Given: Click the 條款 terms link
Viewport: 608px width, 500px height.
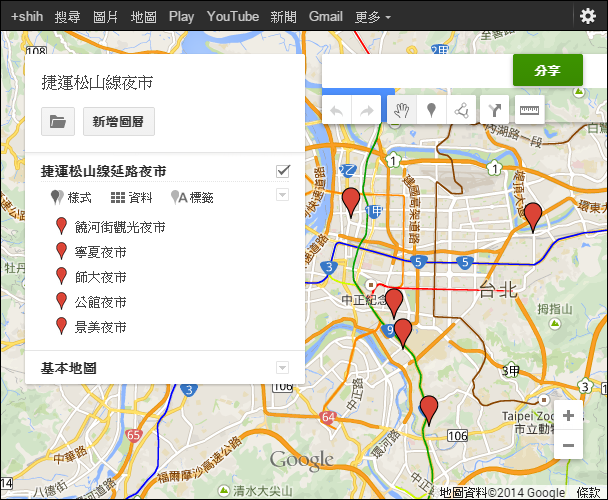Looking at the screenshot, I should click(588, 493).
